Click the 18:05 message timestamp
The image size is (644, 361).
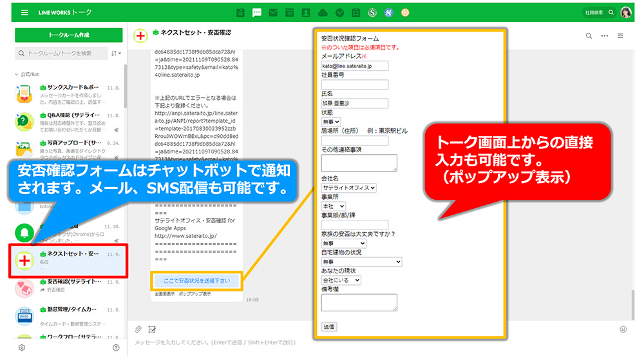click(x=252, y=300)
